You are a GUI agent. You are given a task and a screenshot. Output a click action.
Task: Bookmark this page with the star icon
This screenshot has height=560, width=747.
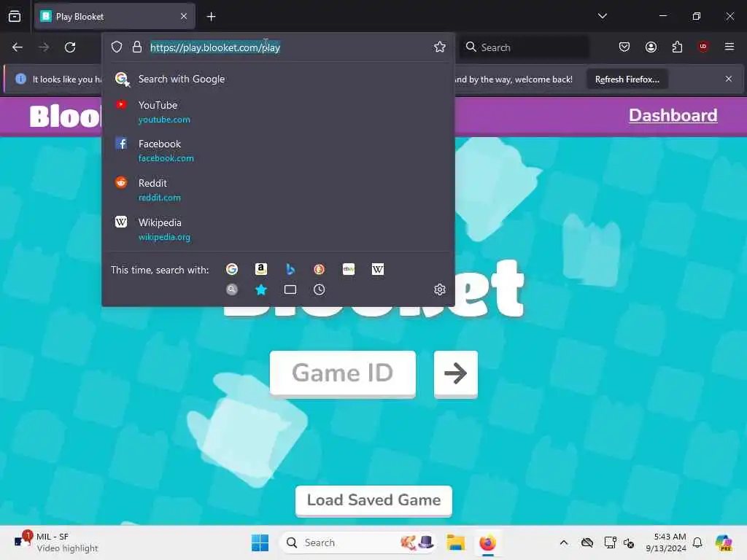click(439, 47)
